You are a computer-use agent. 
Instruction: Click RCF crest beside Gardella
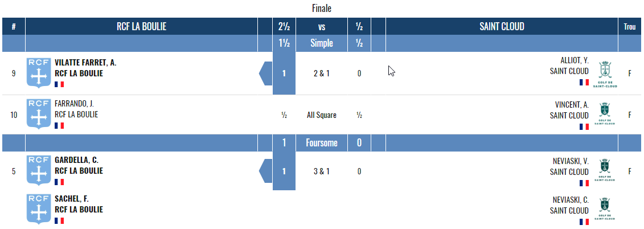39,170
